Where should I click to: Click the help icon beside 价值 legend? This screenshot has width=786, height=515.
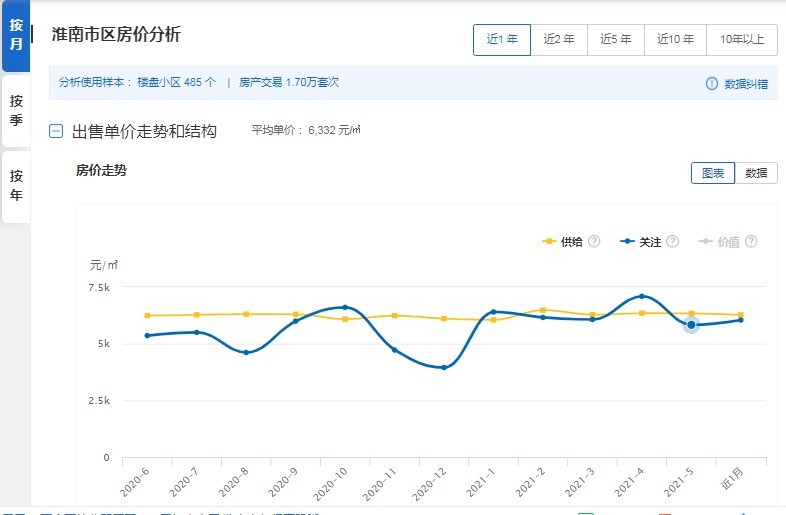(751, 242)
